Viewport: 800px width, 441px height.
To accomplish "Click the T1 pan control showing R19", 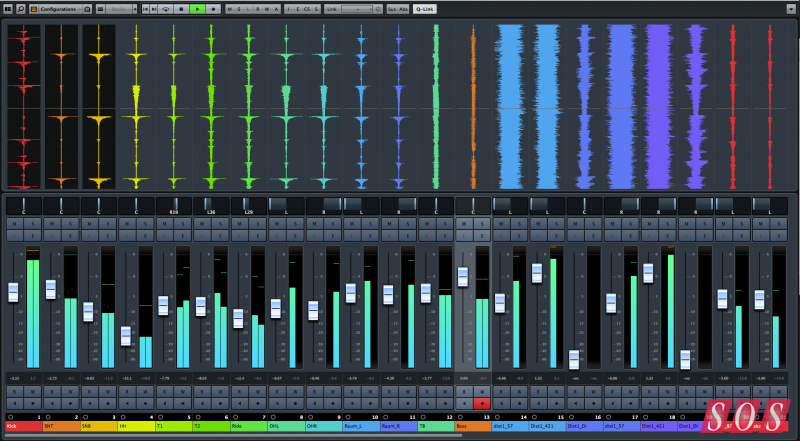I will pyautogui.click(x=173, y=206).
